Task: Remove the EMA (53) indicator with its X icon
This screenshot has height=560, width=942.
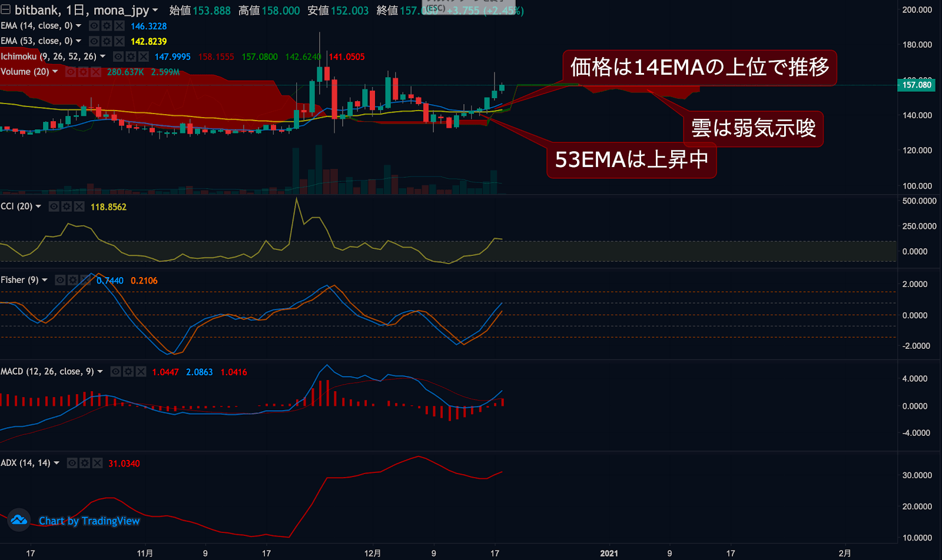Action: [119, 41]
